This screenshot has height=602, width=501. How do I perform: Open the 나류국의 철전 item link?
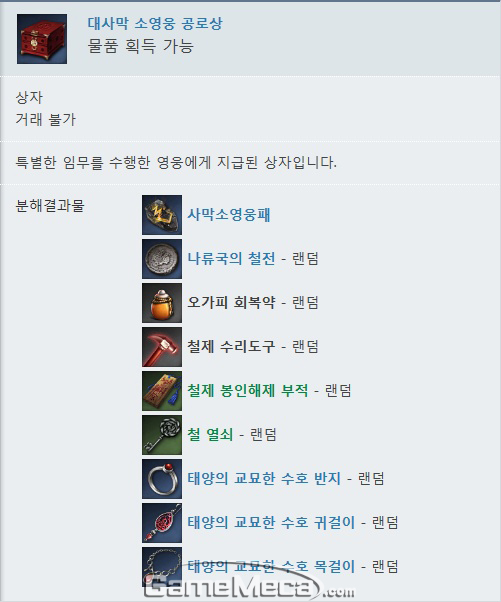pos(231,258)
